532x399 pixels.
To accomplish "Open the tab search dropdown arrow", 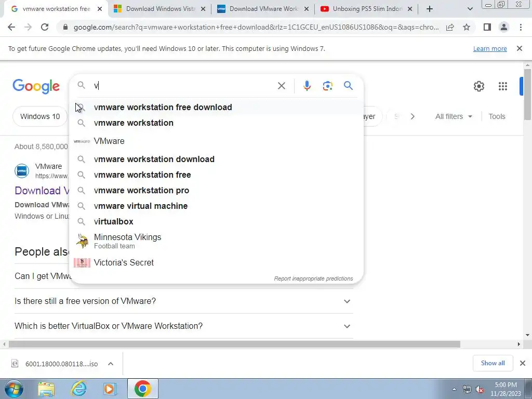I will click(470, 9).
